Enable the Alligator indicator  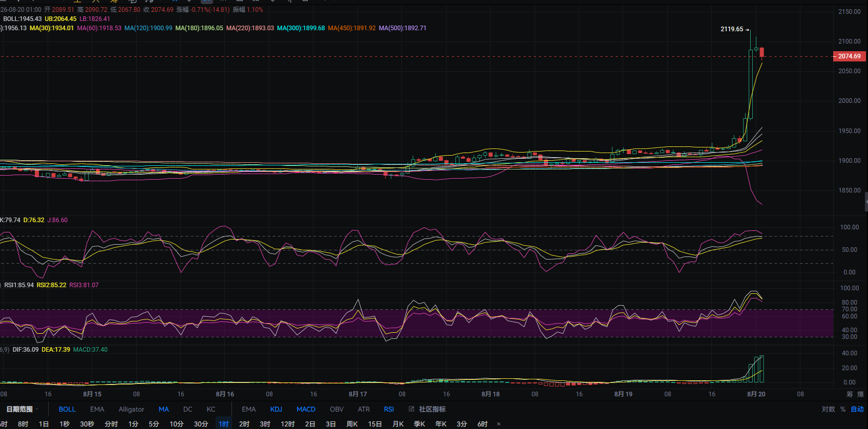[x=131, y=409]
